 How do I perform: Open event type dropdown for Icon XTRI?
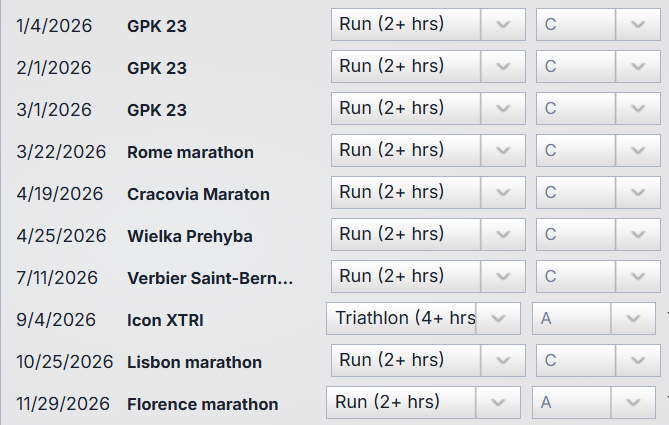[497, 319]
